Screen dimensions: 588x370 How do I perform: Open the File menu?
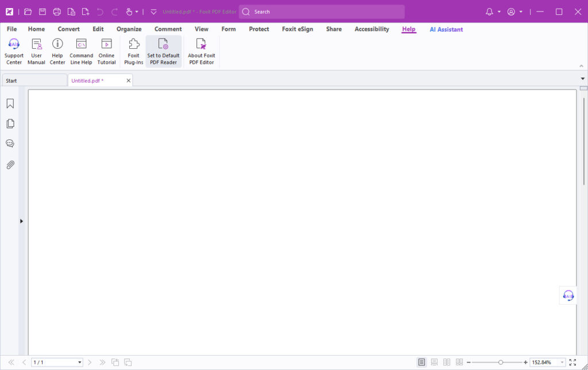11,29
